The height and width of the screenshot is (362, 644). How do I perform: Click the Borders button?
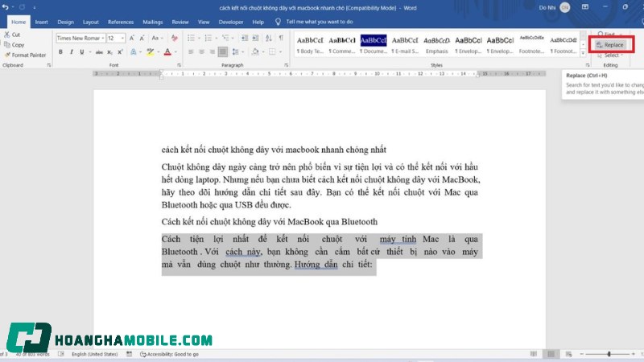pos(272,51)
